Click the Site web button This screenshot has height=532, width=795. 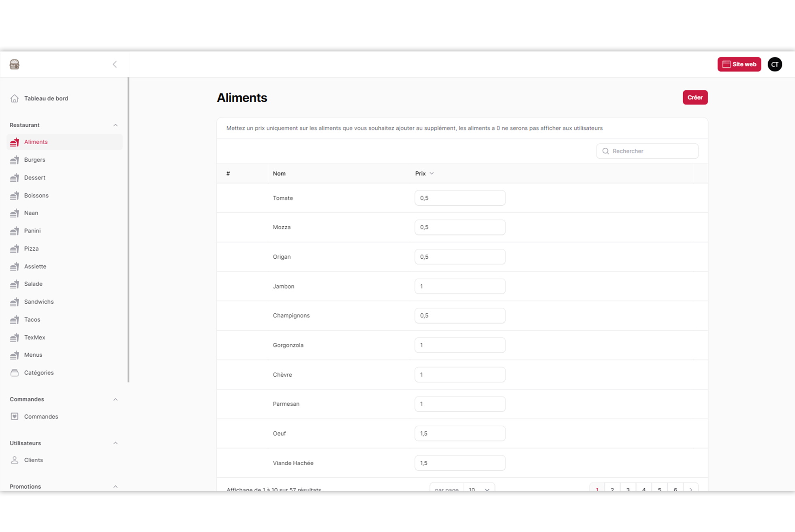[x=739, y=64]
